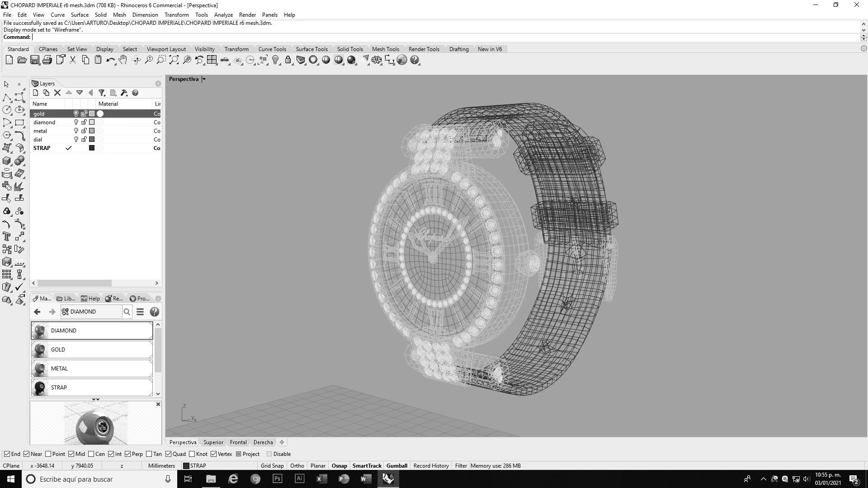Click the Delete layer X icon
This screenshot has height=488, width=868.
(57, 93)
